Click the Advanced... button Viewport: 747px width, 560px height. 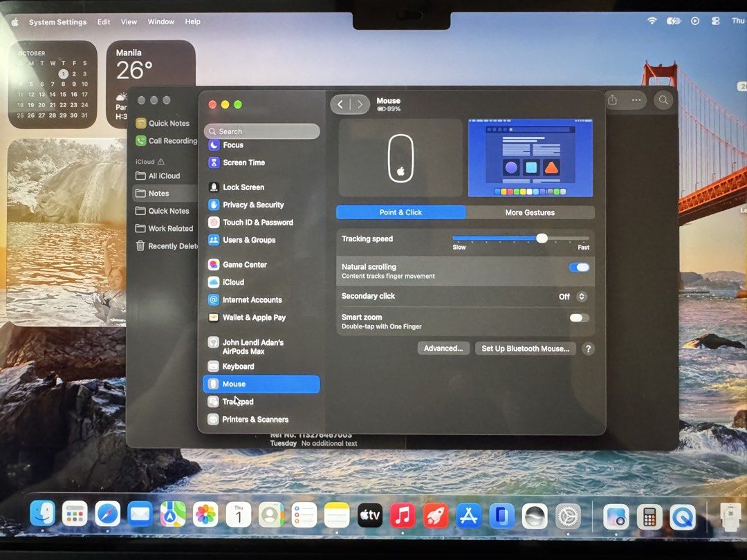443,348
